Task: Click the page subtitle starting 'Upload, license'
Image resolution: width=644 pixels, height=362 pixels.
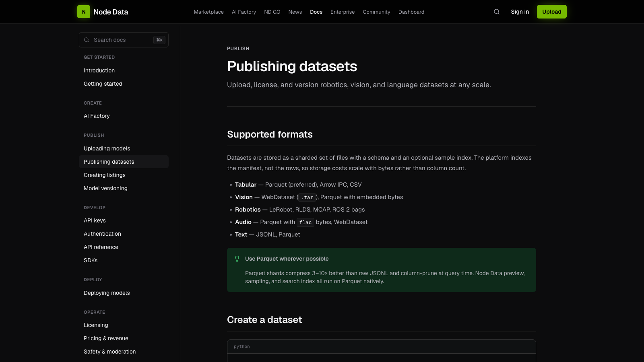Action: pos(359,85)
